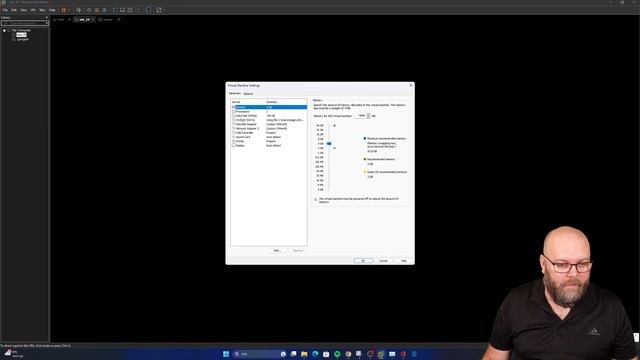Click the Full Screen toolbar icon
The image size is (640, 360).
(130, 10)
